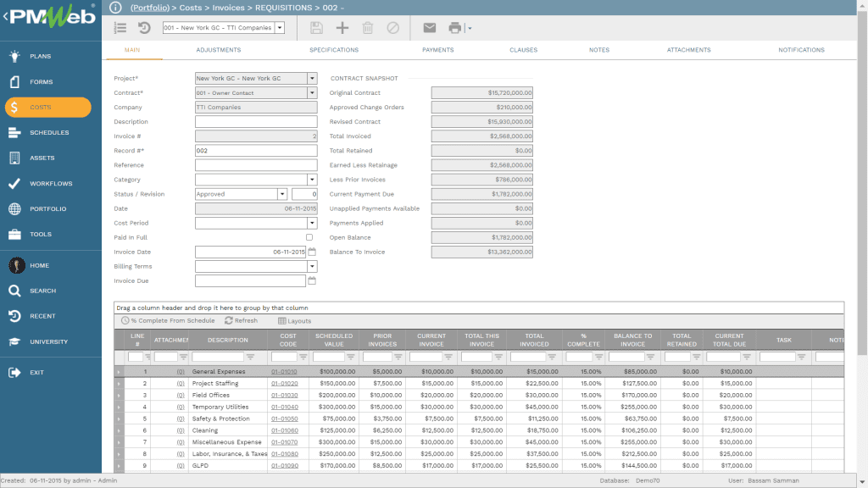The image size is (868, 488).
Task: Open print options dropdown arrow
Action: tap(470, 28)
